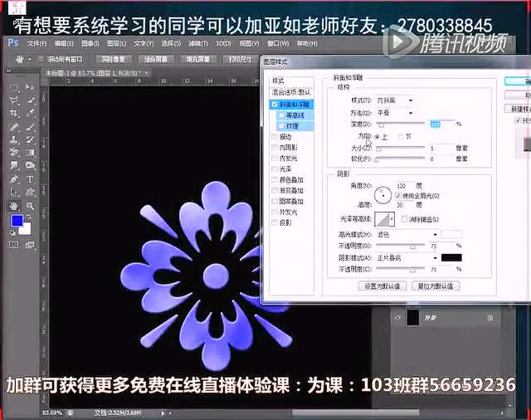Open 窗口(W) menu
Screen dimensions: 531x420
[278, 43]
